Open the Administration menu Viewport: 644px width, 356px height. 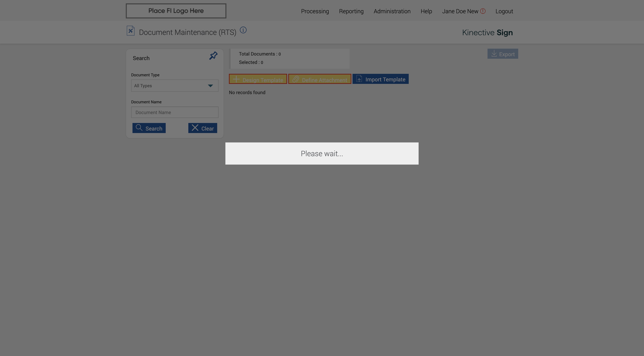pyautogui.click(x=392, y=12)
